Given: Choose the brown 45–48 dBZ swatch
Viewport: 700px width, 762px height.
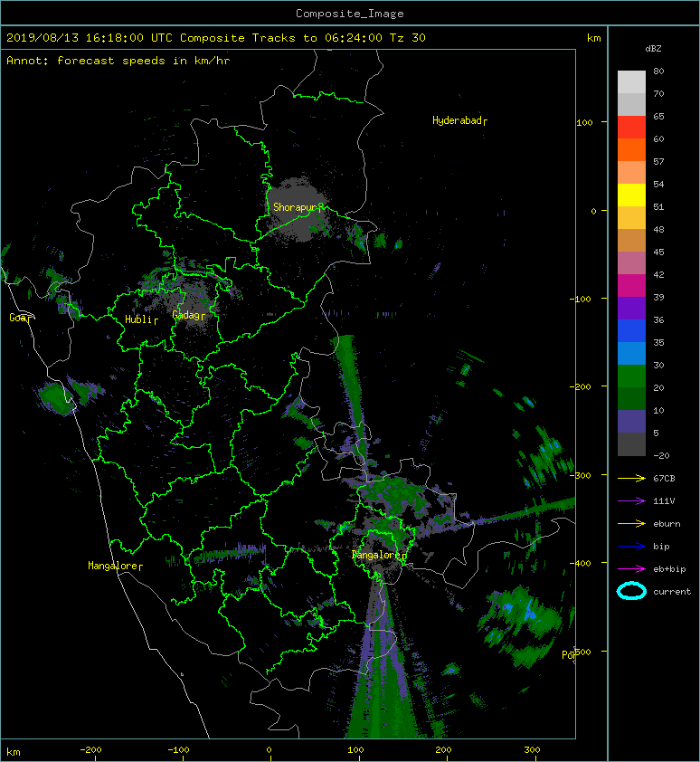Looking at the screenshot, I should [x=631, y=240].
